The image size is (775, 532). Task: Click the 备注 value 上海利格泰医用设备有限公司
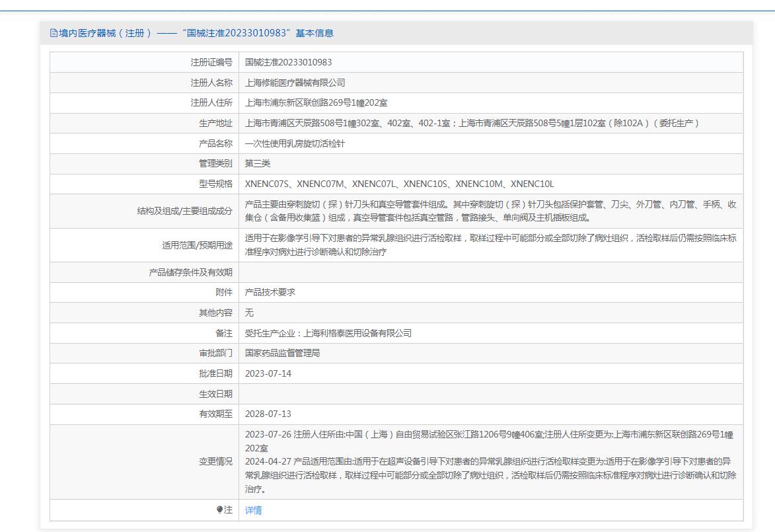(x=328, y=333)
